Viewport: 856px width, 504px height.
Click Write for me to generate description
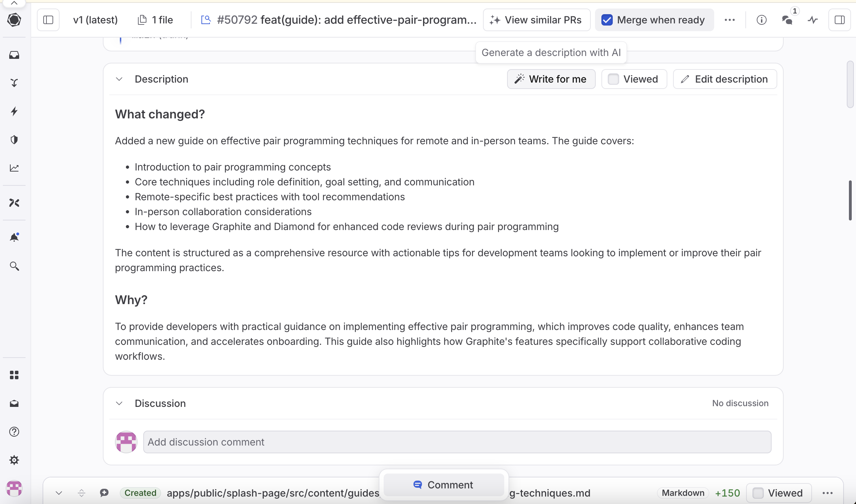point(551,79)
